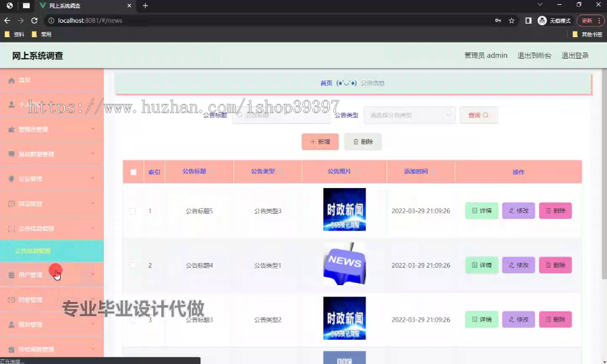Click the person icon under 首页 in sidebar
The image size is (607, 364).
click(x=11, y=104)
